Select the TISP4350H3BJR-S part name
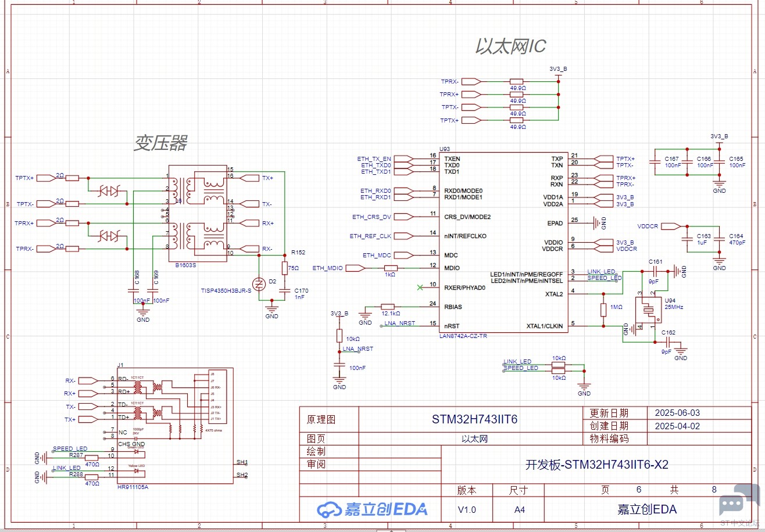This screenshot has height=532, width=765. click(226, 289)
